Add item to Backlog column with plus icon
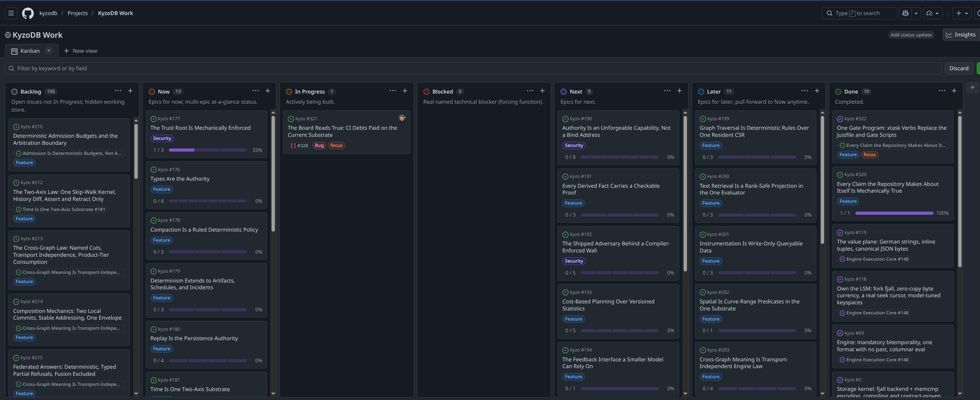Screen dimensions: 980x400 (130, 91)
